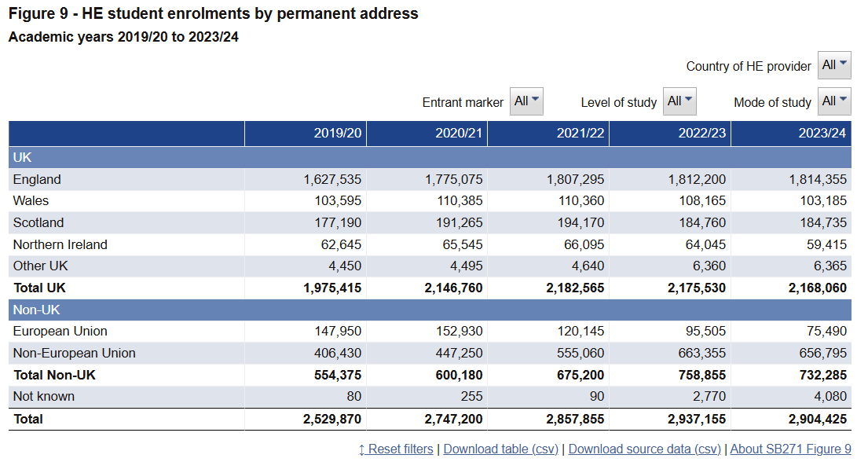Select the Not known row label
Image resolution: width=868 pixels, height=462 pixels.
44,397
